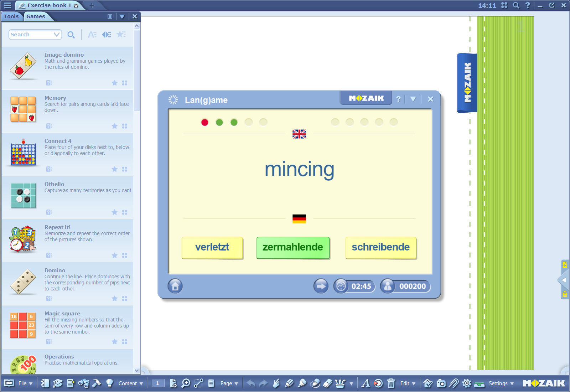Switch to the Tools tab
Viewport: 570px width, 392px height.
coord(11,16)
